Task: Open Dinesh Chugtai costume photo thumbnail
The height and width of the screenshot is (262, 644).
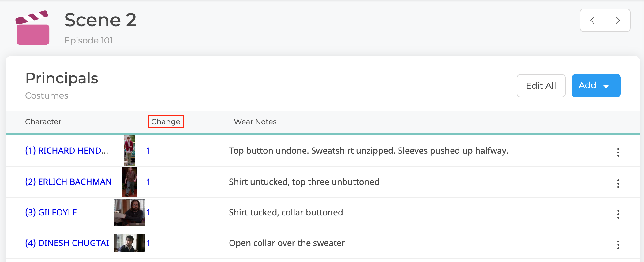Action: (130, 243)
